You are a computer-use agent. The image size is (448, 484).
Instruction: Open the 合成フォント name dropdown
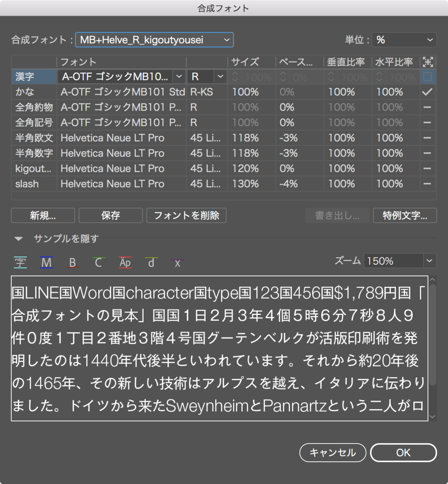click(x=154, y=40)
